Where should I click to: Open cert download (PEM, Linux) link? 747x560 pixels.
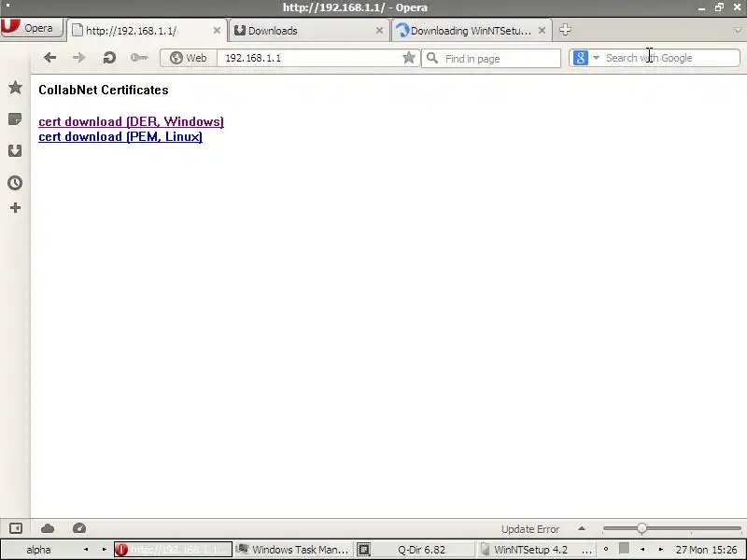[120, 136]
